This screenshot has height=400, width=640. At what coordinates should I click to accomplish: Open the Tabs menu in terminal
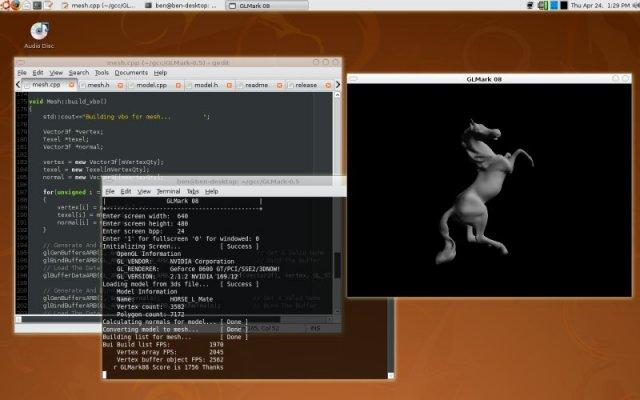click(x=192, y=191)
